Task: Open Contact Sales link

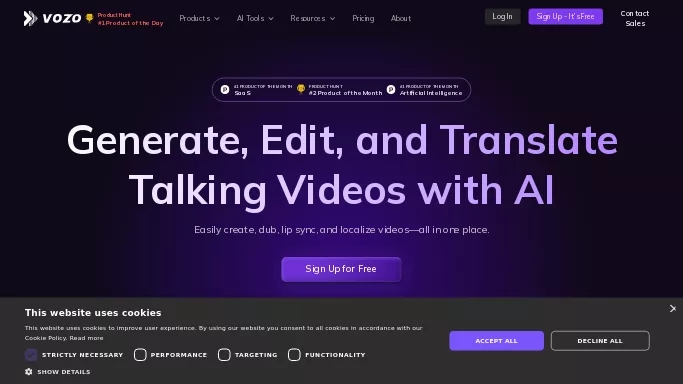Action: pos(635,18)
